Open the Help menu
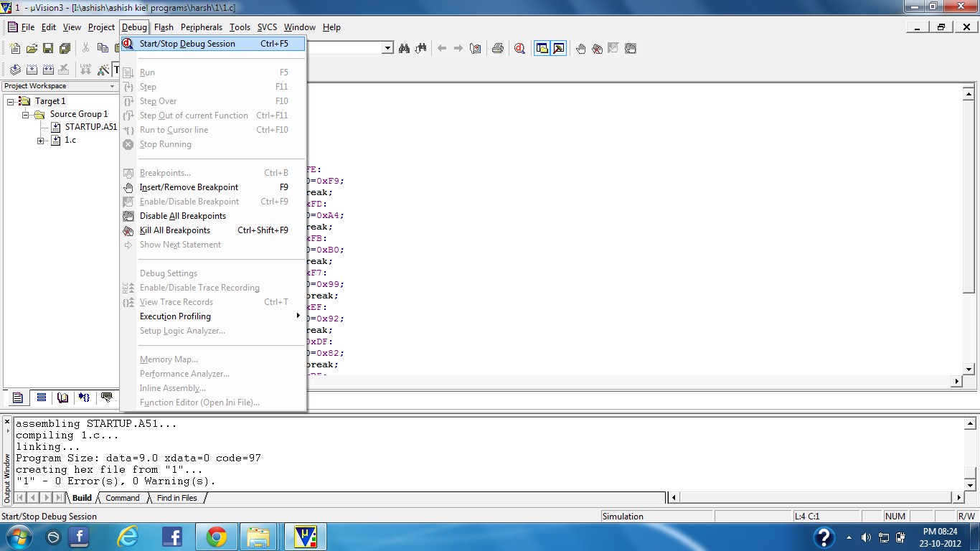The image size is (980, 551). coord(331,27)
